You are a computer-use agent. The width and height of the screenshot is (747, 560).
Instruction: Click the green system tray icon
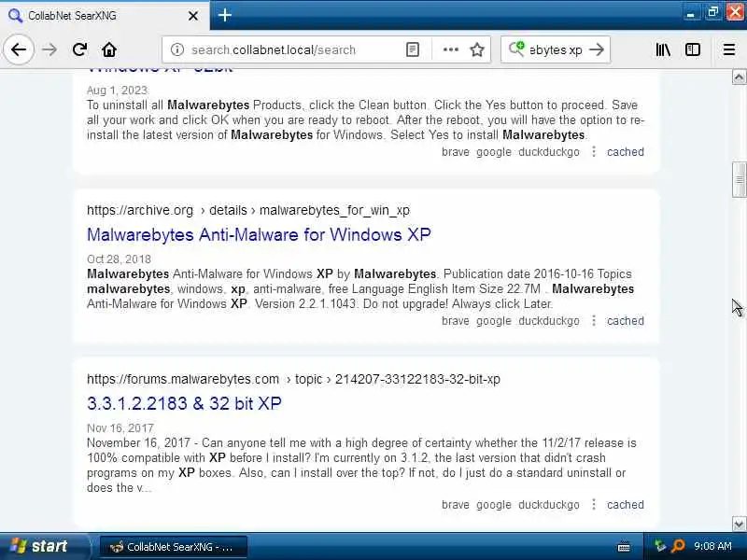(660, 546)
